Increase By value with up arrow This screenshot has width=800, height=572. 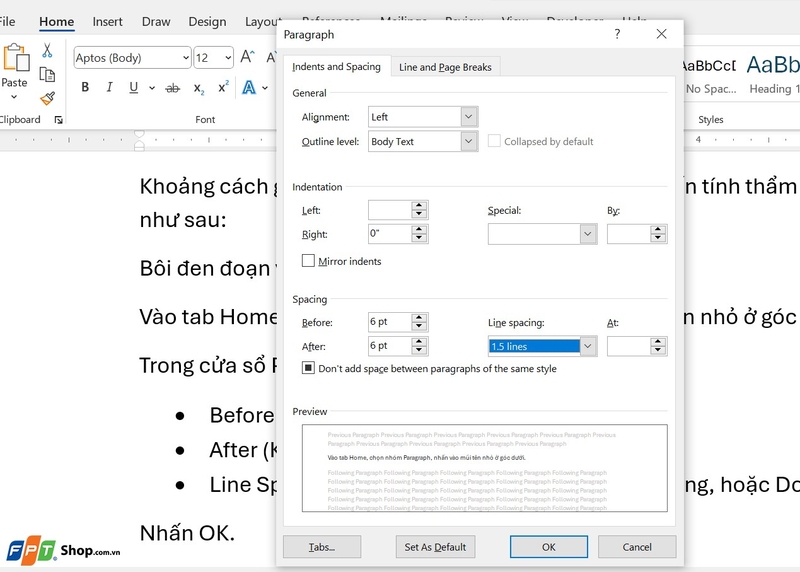pos(658,229)
